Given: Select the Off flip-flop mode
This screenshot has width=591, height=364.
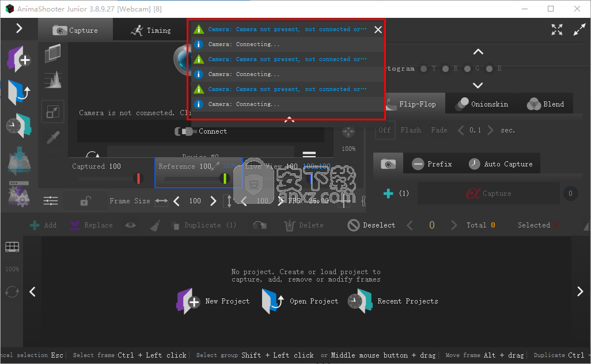Looking at the screenshot, I should (x=384, y=130).
